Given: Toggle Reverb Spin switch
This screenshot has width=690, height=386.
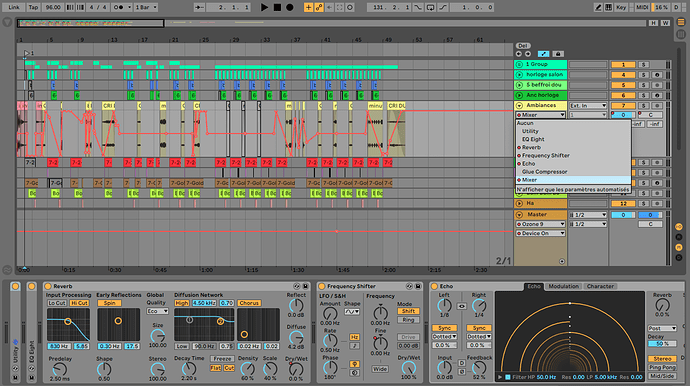Looking at the screenshot, I should [109, 303].
